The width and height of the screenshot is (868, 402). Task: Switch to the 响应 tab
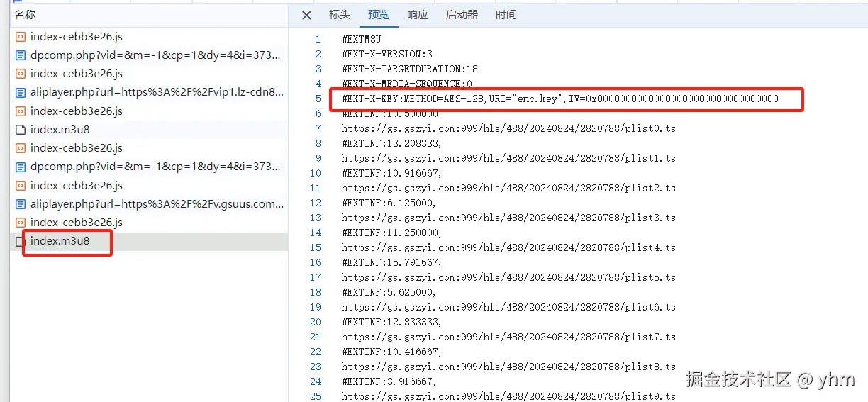point(418,15)
